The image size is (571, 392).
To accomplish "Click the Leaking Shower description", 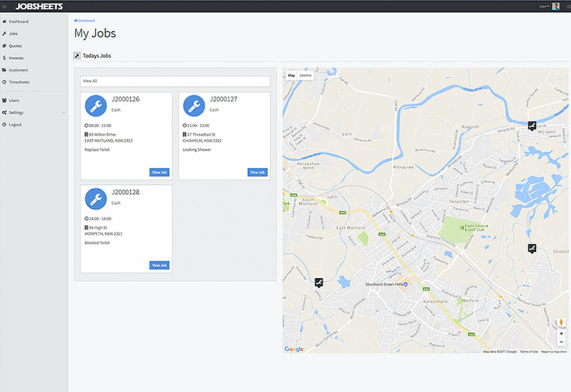I will point(197,150).
